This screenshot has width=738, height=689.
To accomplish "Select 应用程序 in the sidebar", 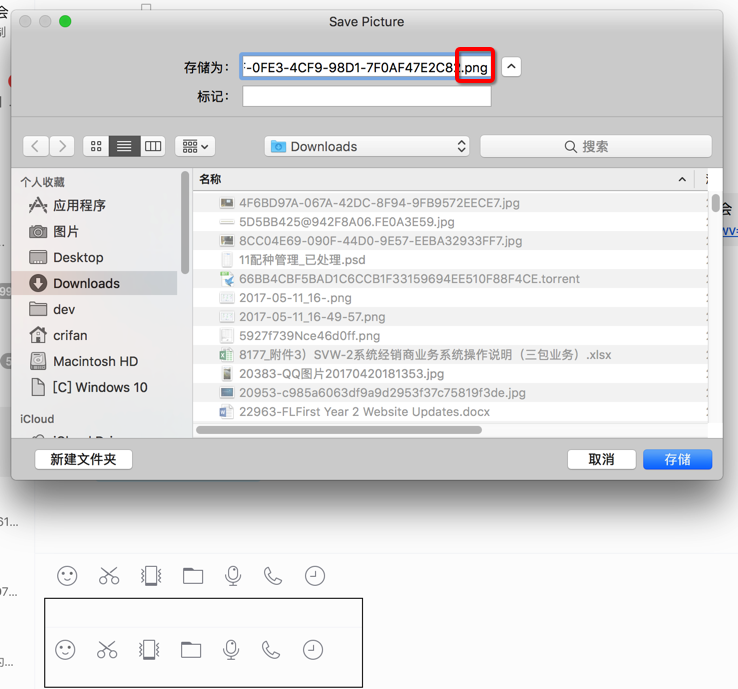I will tap(96, 205).
